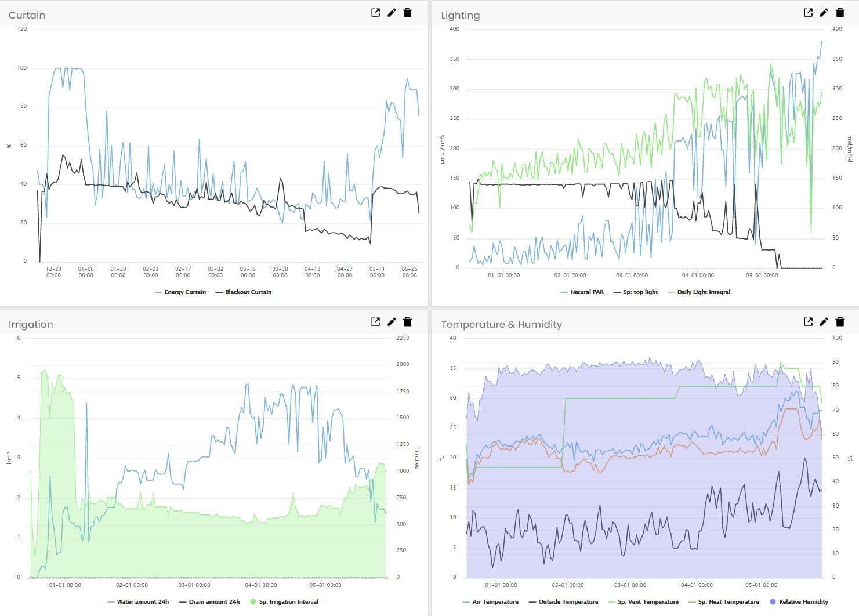Edit the Irrigation chart
The width and height of the screenshot is (859, 616).
point(392,321)
